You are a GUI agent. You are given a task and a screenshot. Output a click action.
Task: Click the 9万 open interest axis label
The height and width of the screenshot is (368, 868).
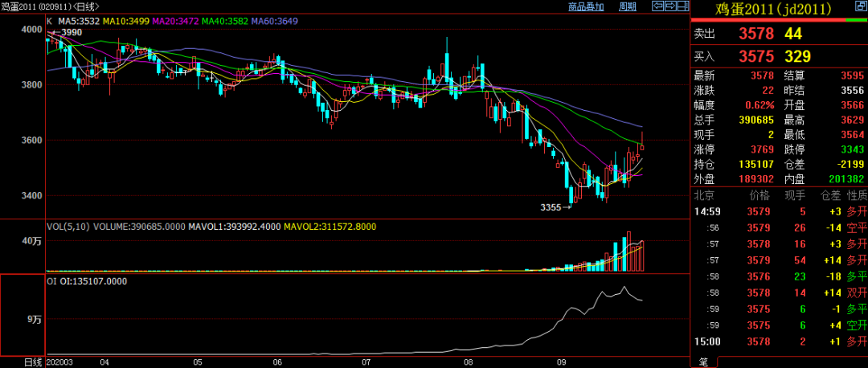point(35,319)
